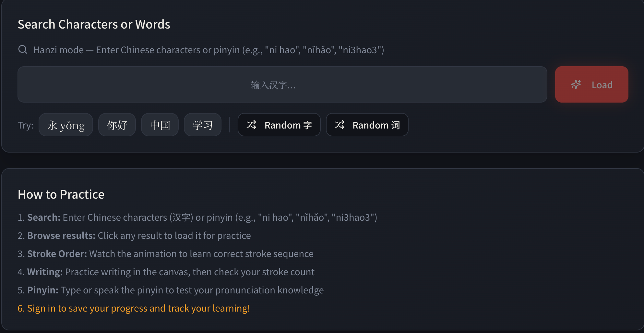Click the How to Practice heading
The width and height of the screenshot is (644, 333).
tap(61, 194)
